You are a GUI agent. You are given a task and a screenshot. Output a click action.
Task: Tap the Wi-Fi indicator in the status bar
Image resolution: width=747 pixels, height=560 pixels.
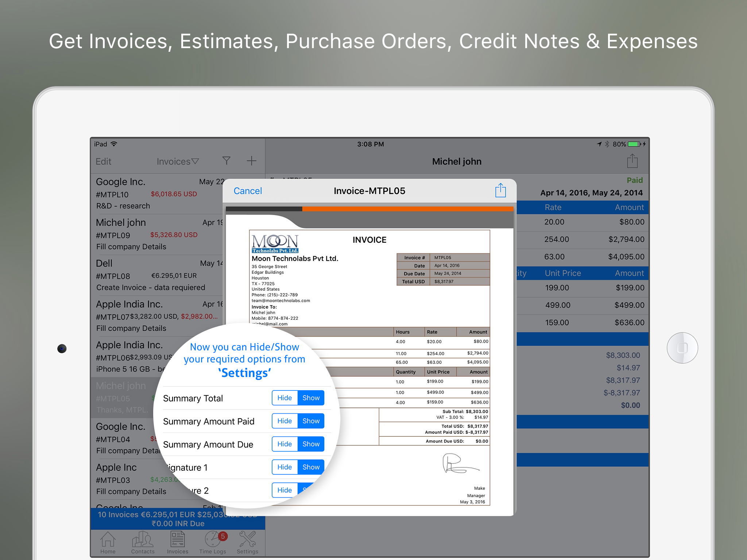click(x=114, y=144)
